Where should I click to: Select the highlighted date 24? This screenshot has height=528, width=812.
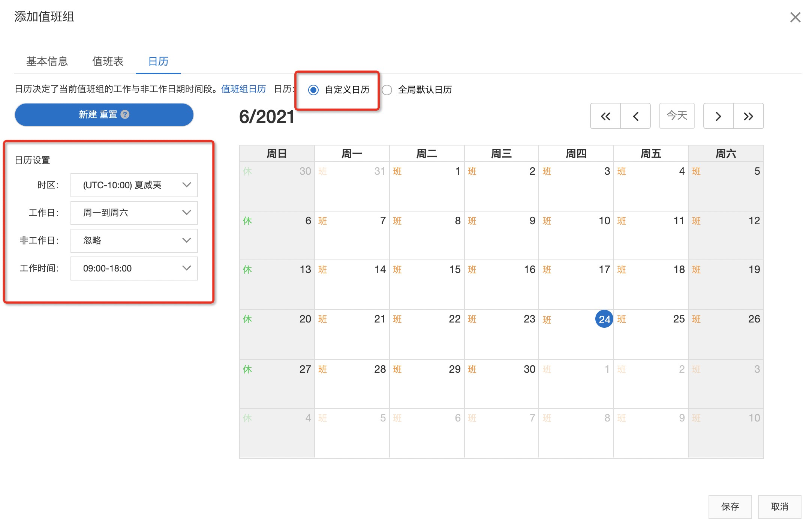coord(604,319)
